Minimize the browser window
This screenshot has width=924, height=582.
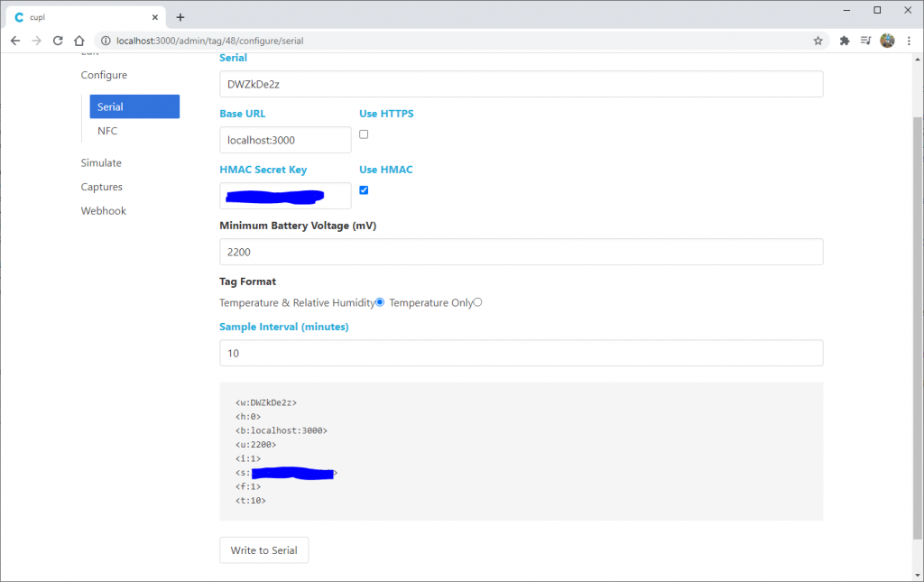(x=846, y=10)
